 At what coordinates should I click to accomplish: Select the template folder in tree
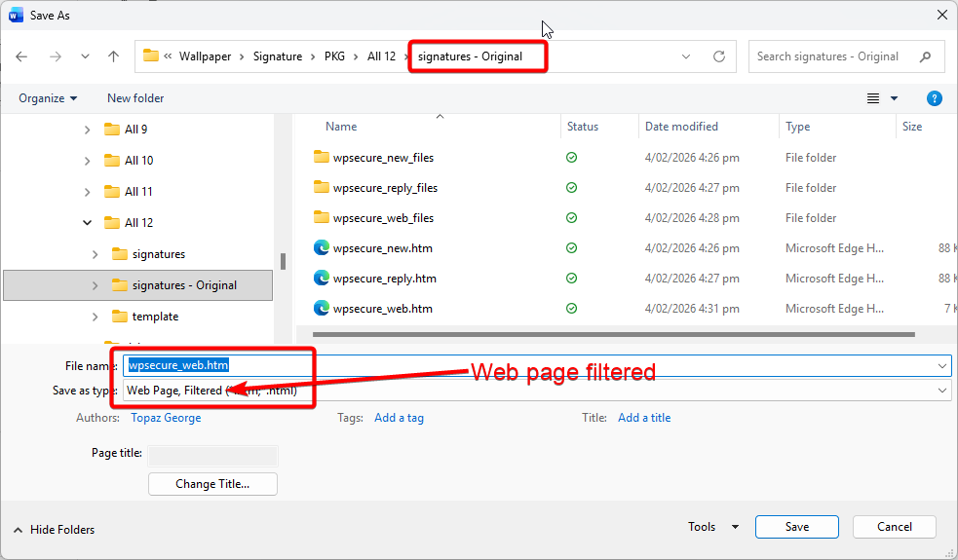coord(155,317)
